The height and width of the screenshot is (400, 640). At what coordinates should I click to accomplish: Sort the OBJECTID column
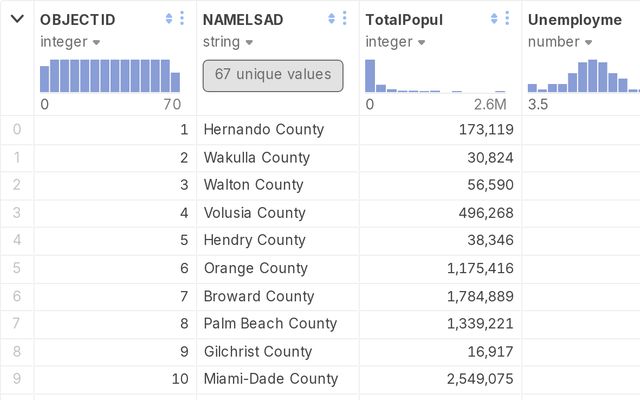click(169, 19)
